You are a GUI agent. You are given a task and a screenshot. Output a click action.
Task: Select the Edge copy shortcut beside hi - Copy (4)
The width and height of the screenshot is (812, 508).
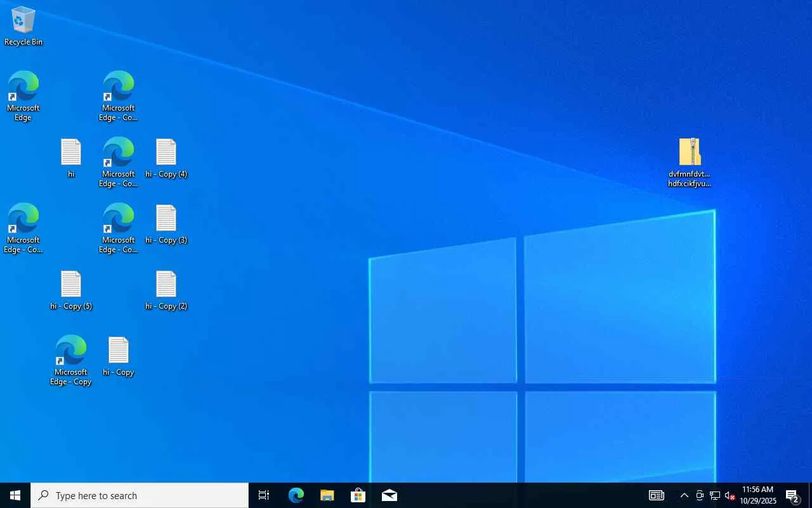pyautogui.click(x=119, y=162)
